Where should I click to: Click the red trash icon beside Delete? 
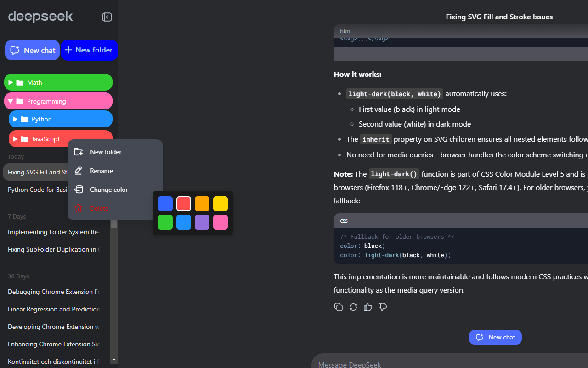pos(79,208)
